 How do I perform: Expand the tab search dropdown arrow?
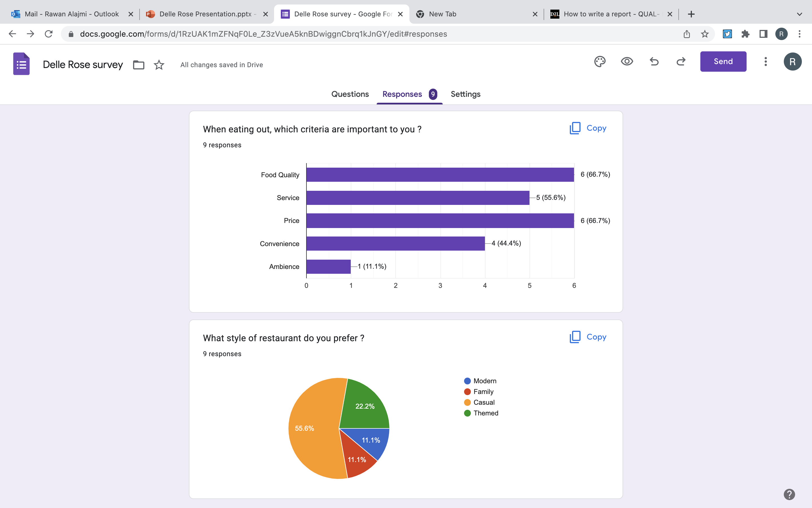point(800,14)
